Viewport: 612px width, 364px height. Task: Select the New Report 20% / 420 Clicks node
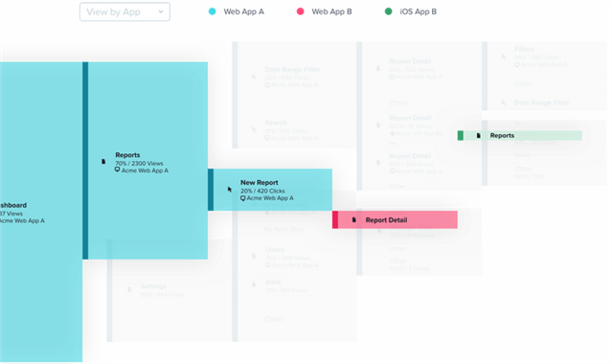pyautogui.click(x=270, y=190)
